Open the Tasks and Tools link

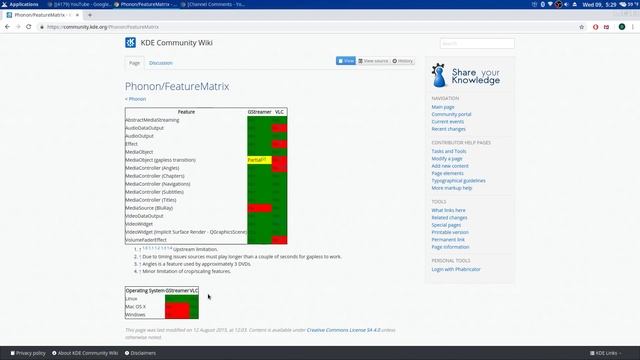point(449,151)
